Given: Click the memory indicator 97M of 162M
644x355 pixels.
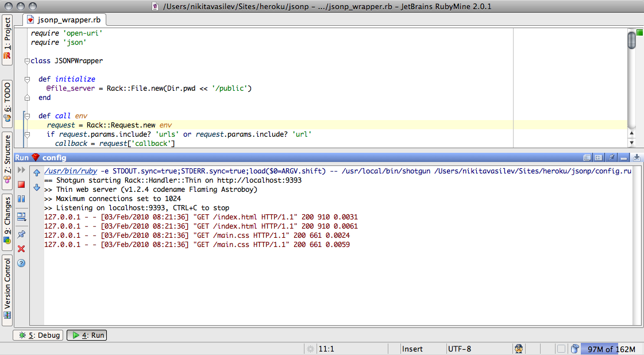Looking at the screenshot, I should pos(611,349).
